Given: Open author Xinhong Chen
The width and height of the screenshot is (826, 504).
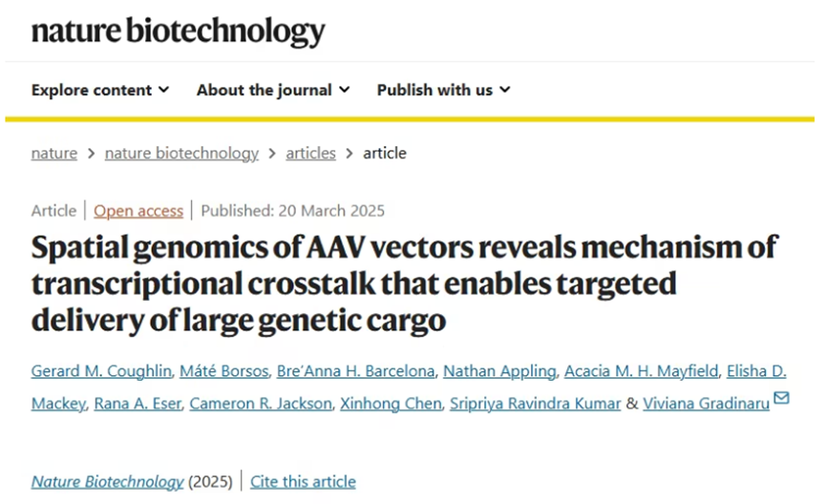Looking at the screenshot, I should point(391,404).
